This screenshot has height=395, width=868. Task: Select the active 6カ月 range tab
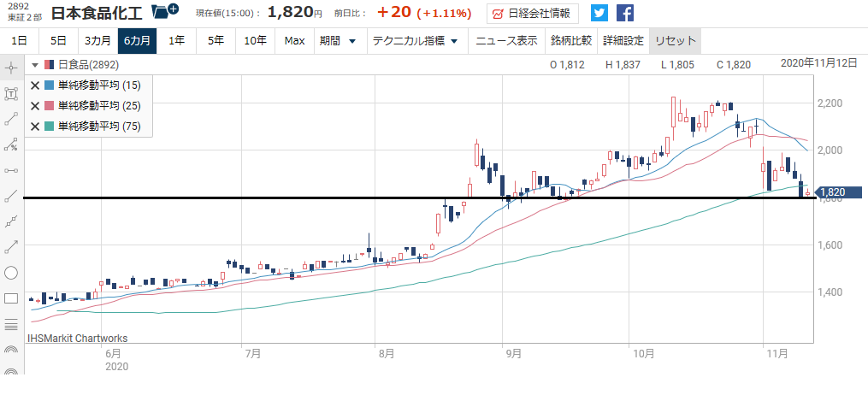pos(138,41)
